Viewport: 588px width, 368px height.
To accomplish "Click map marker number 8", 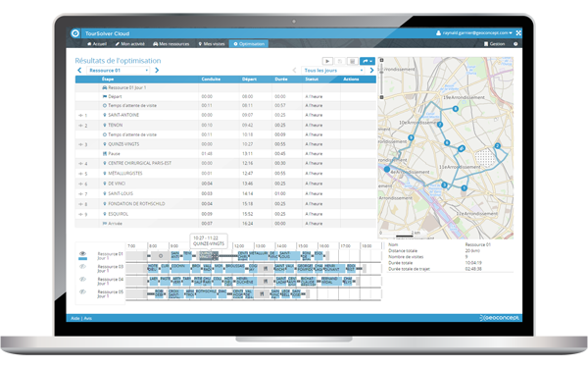I will click(456, 109).
